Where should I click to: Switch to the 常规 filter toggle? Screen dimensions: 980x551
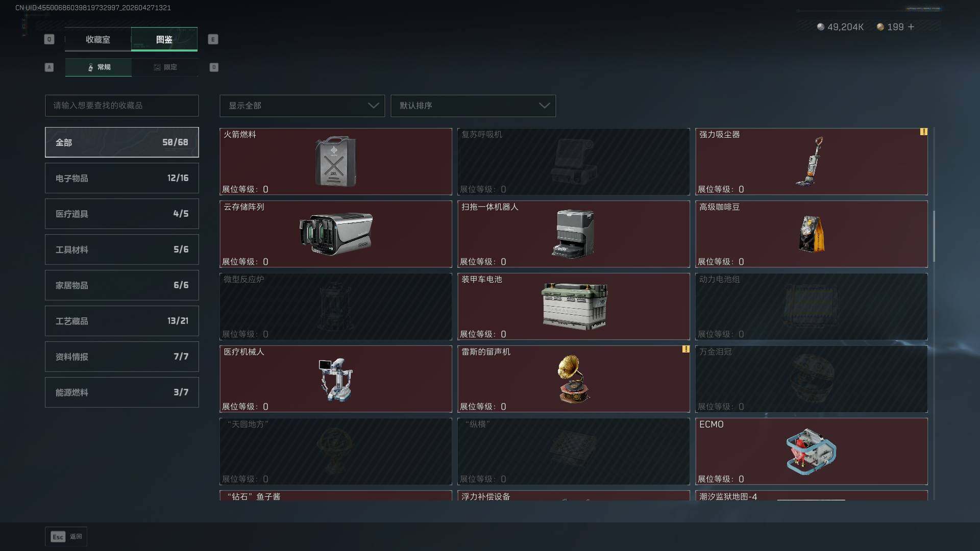pyautogui.click(x=99, y=67)
